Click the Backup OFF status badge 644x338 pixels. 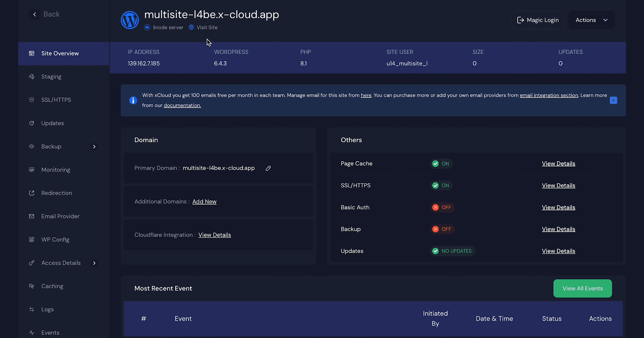(x=442, y=229)
